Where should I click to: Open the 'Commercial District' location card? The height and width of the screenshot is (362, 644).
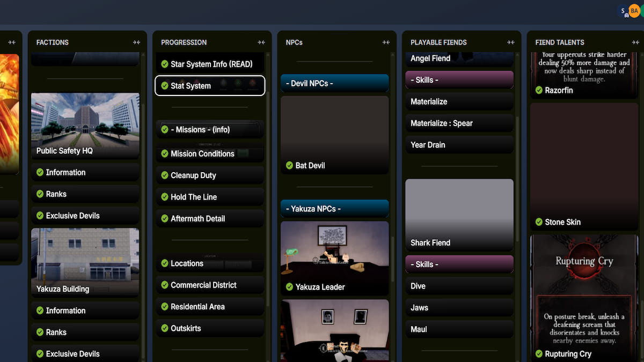point(209,285)
